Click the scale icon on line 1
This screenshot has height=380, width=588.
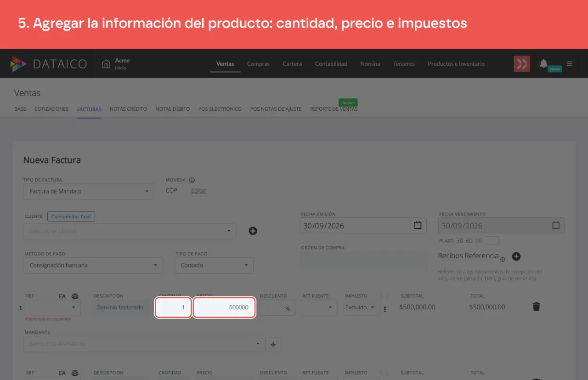coord(75,296)
